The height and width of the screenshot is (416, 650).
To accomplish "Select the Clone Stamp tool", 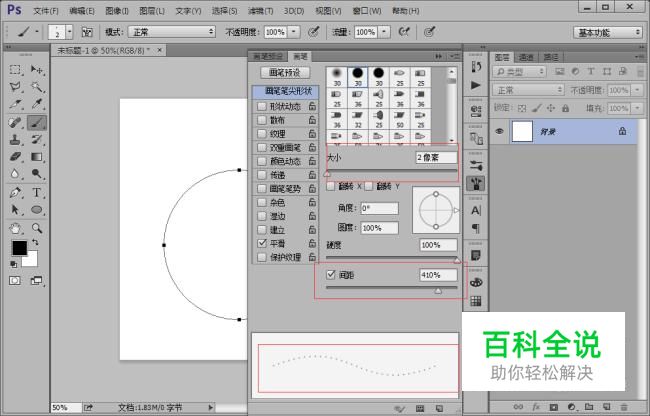I will pos(15,140).
